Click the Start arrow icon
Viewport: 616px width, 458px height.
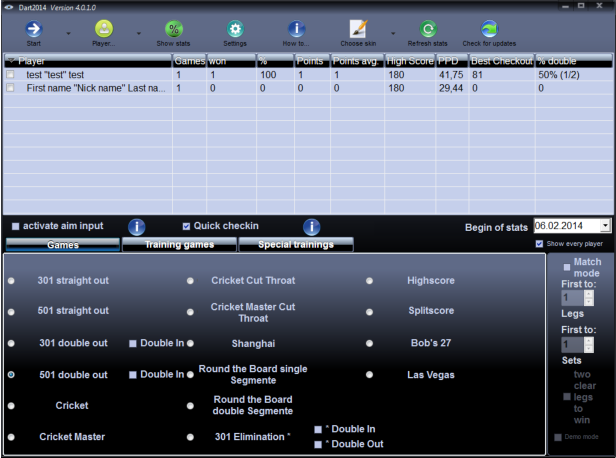click(33, 29)
